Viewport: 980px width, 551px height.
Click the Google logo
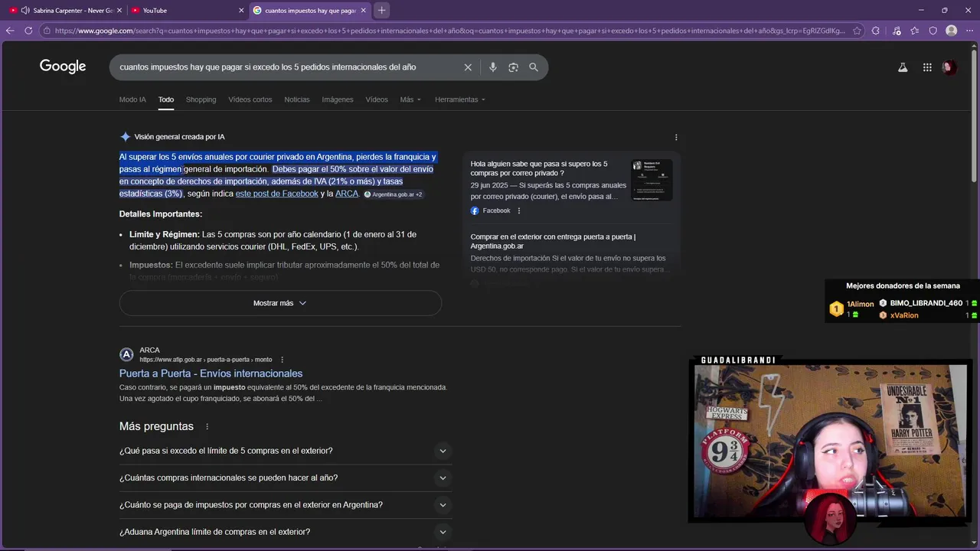63,67
